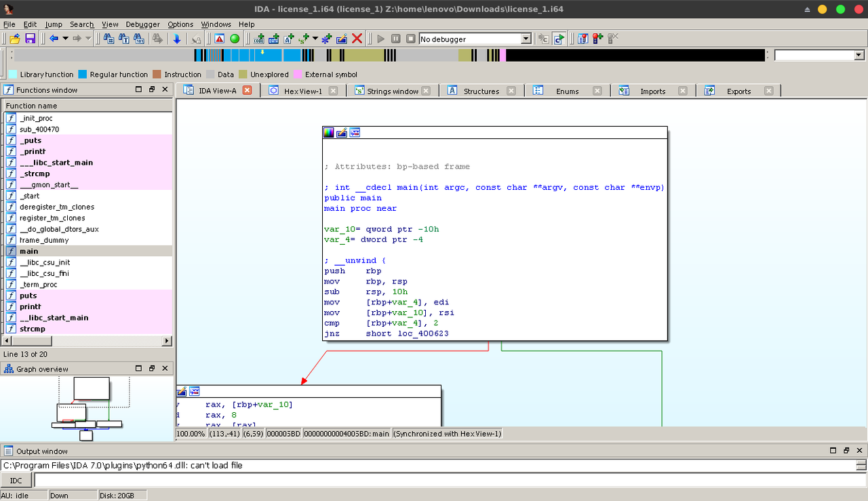
Task: Click 'jnz short loc_400623' instruction line
Action: 387,334
